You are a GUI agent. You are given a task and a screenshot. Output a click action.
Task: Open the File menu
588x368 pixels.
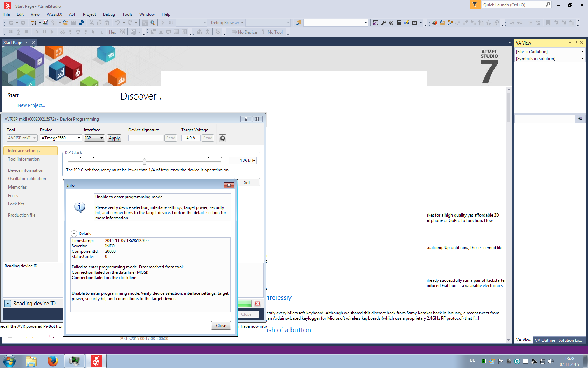(x=7, y=14)
